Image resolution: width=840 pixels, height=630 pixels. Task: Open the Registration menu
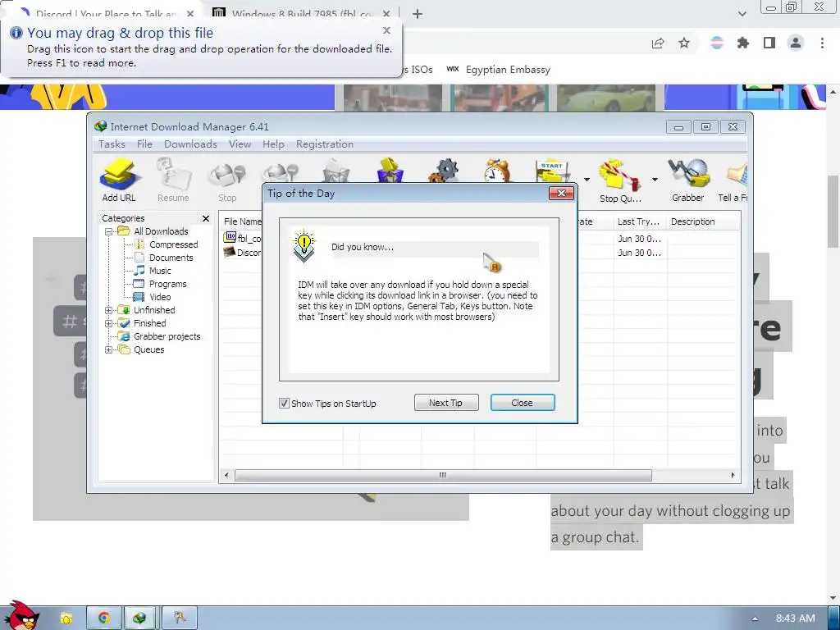(x=325, y=144)
